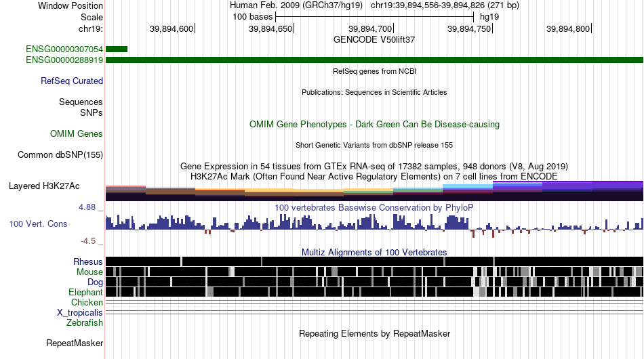The width and height of the screenshot is (644, 359).
Task: Click the -4.5 lower conservation value
Action: tap(88, 241)
